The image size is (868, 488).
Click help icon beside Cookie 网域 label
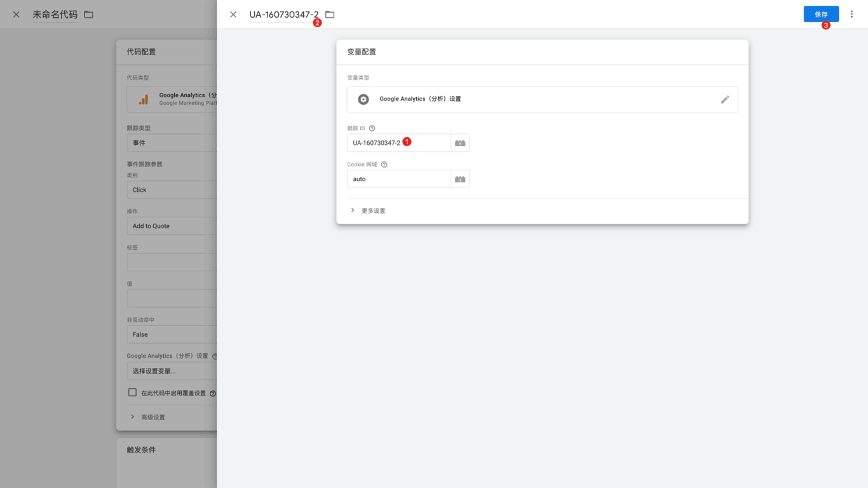coord(384,165)
